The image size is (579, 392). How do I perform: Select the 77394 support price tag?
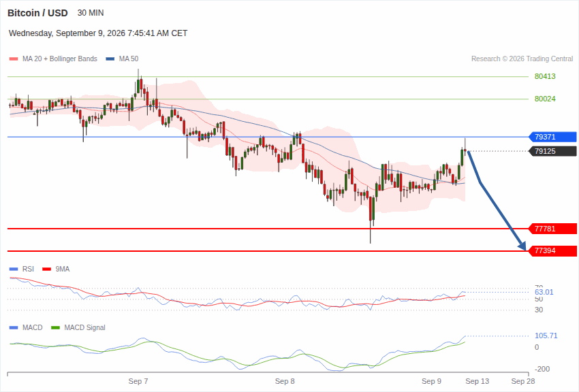(x=553, y=250)
